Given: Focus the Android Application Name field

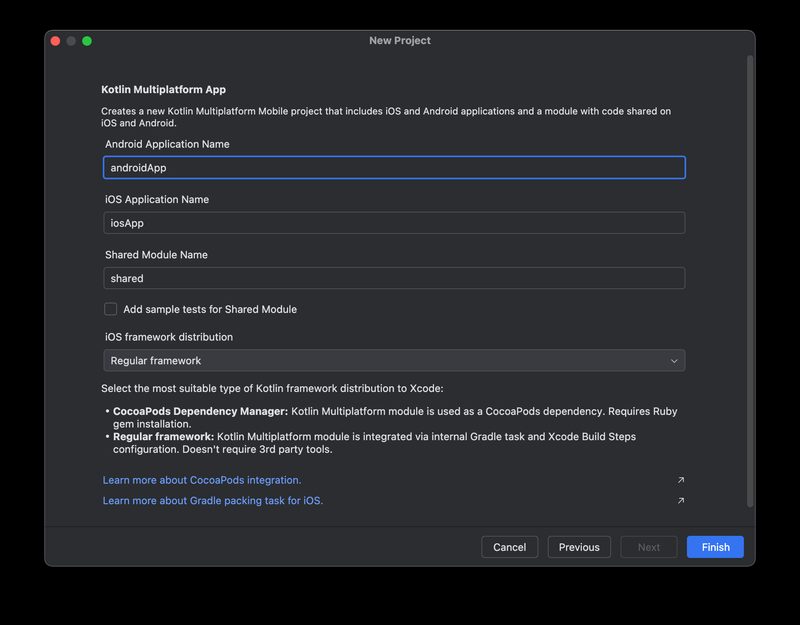Looking at the screenshot, I should click(x=393, y=168).
